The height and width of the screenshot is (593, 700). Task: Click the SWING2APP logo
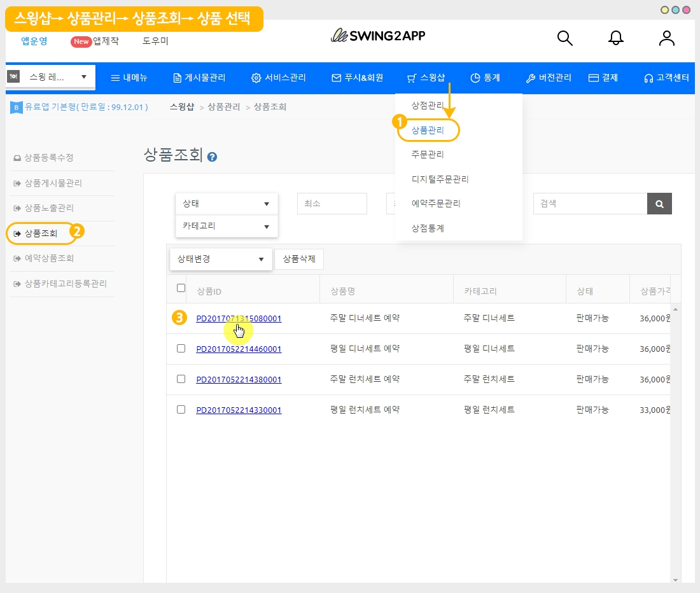[378, 36]
